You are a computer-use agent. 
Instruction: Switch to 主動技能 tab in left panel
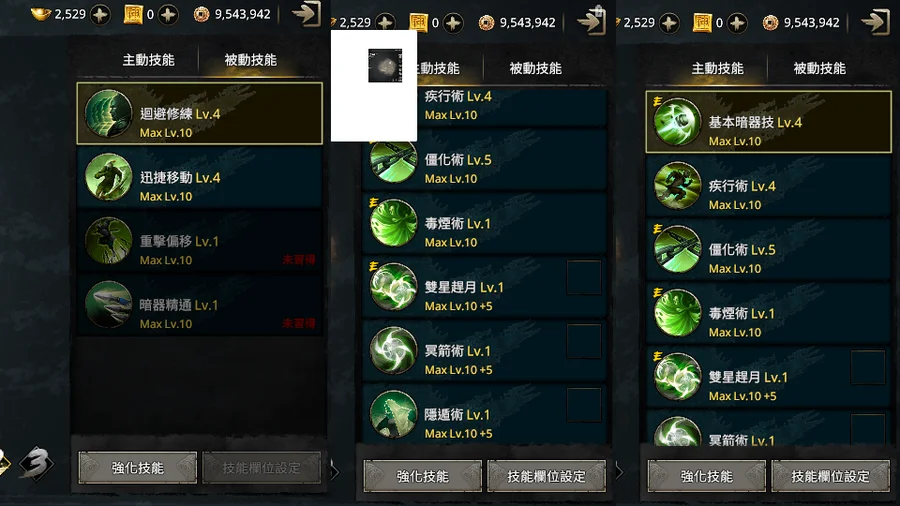[x=148, y=60]
